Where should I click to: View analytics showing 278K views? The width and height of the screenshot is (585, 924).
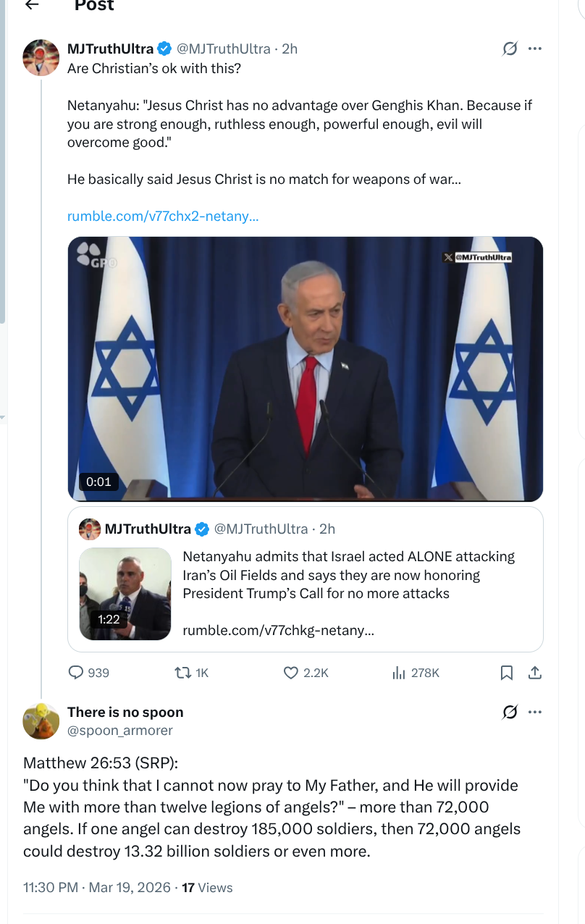click(398, 673)
